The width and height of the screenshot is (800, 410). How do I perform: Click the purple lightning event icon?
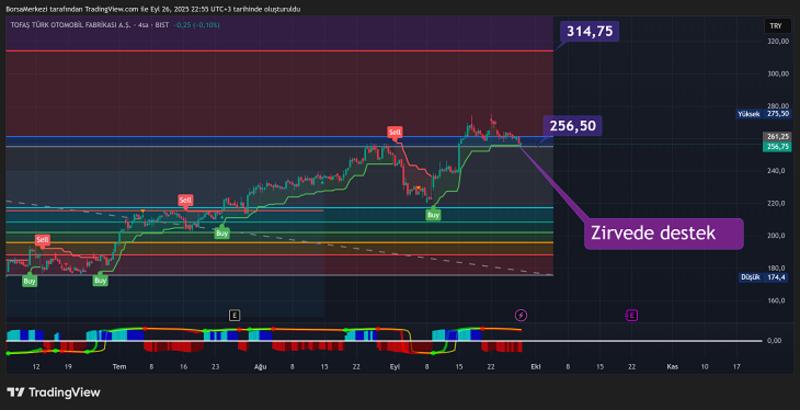click(520, 315)
